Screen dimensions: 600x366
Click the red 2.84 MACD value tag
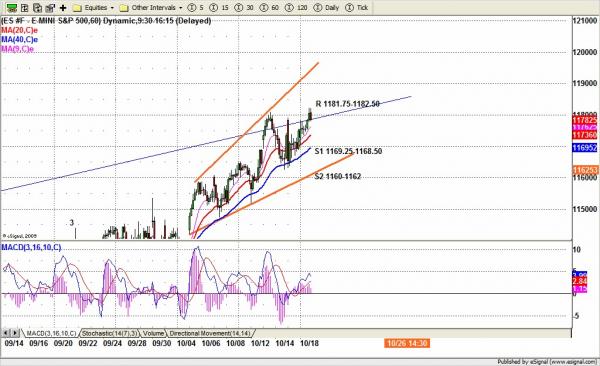point(580,281)
